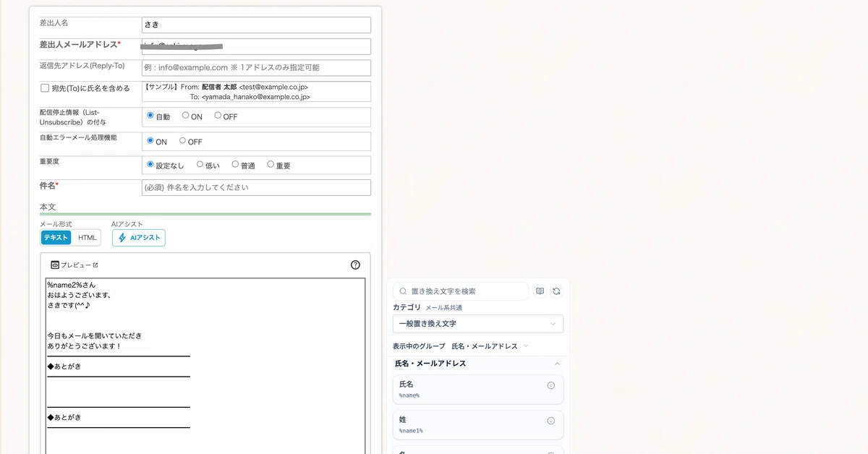The image size is (868, 454).
Task: Click the おはようございます、 line
Action: point(80,295)
